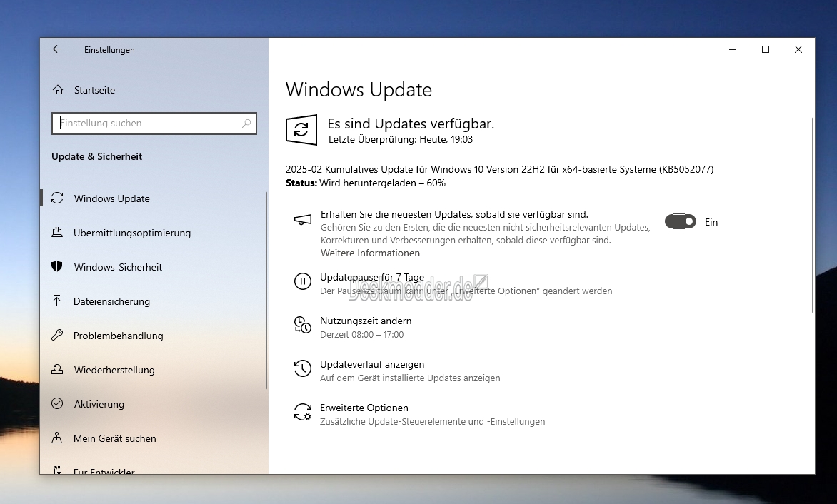Click Updatepause für 7 Tage
This screenshot has width=837, height=504.
(372, 277)
